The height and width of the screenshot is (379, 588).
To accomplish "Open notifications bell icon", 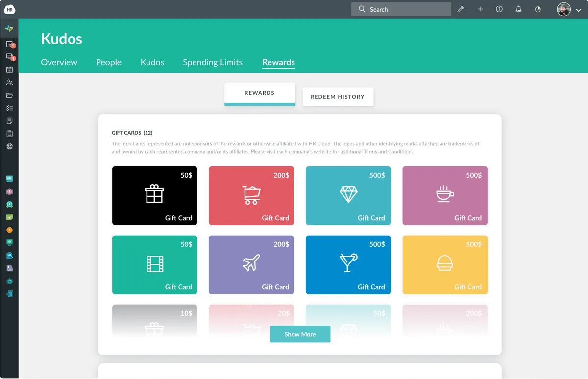I will coord(518,9).
